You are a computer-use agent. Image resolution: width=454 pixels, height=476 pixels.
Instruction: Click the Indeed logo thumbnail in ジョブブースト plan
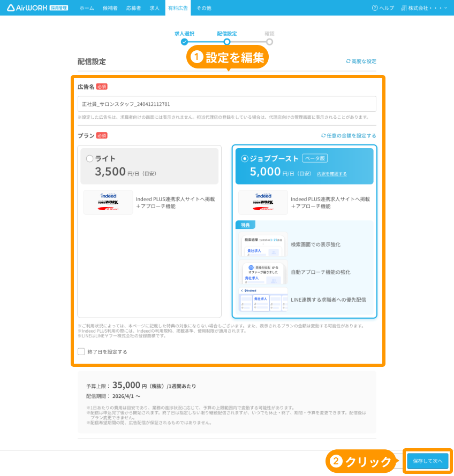(x=263, y=203)
